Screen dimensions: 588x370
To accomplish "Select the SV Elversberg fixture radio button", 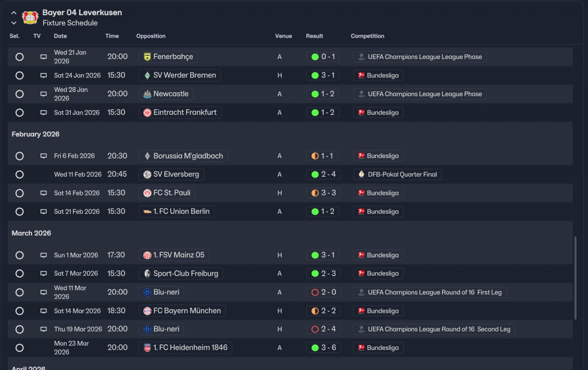I will (19, 174).
